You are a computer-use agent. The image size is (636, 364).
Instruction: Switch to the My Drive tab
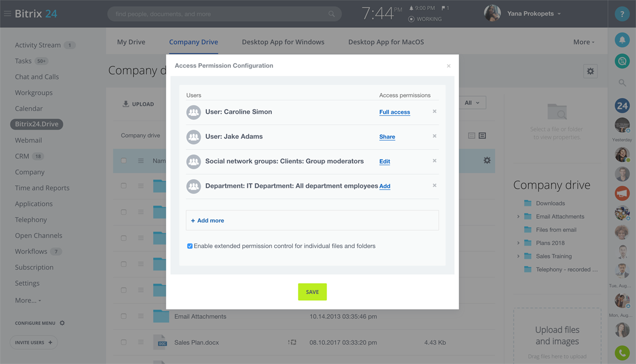pos(131,42)
